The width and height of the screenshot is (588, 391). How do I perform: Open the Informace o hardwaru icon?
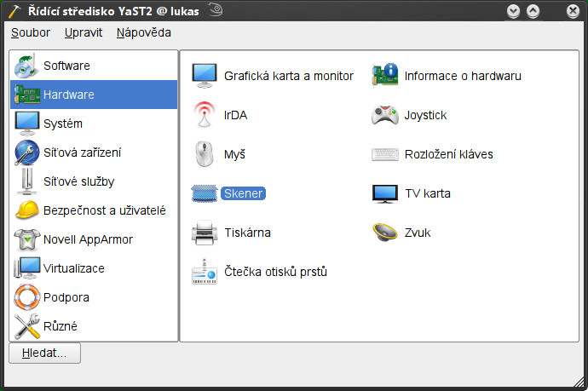(384, 75)
